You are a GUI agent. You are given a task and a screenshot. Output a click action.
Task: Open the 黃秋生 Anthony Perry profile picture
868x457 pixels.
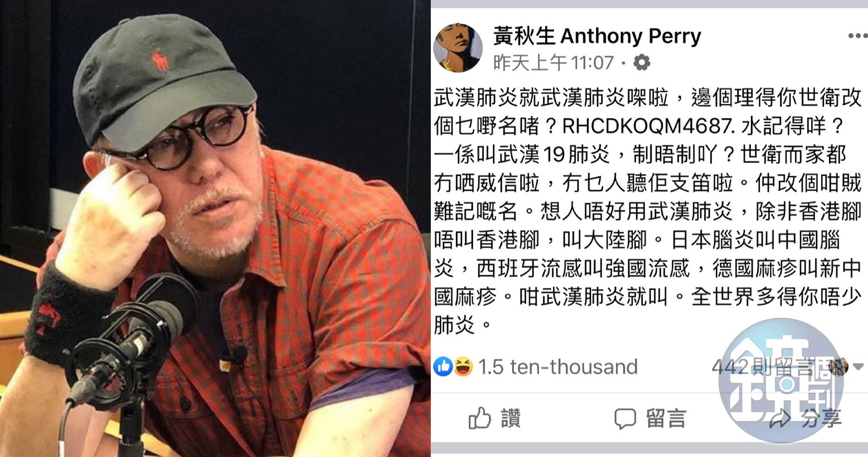point(458,48)
